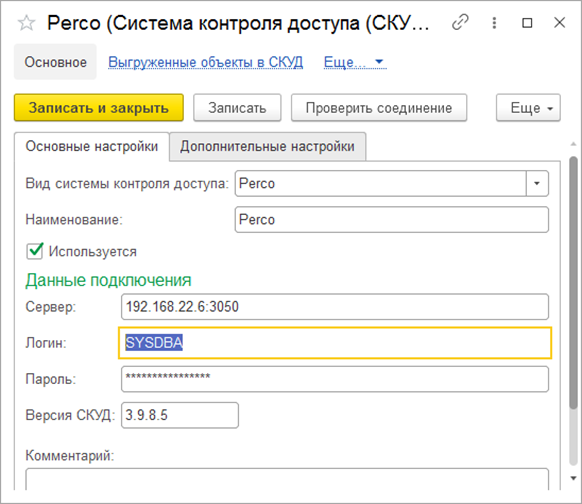Click the Записать button
Screen dimensions: 582x504
tap(237, 108)
